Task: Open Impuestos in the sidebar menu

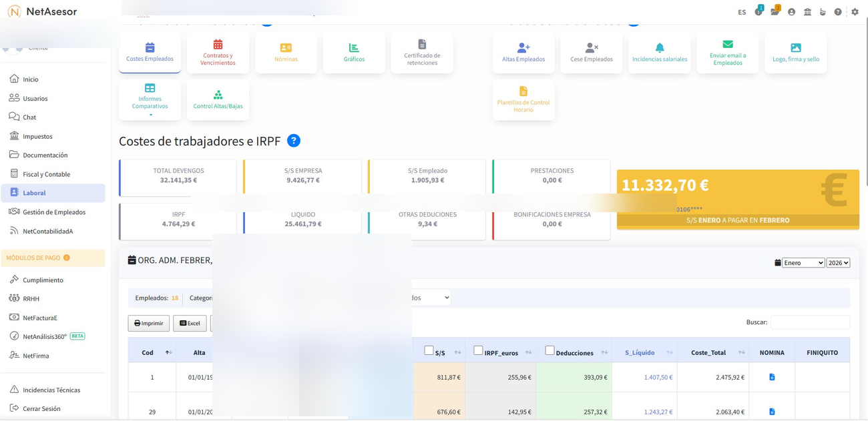Action: click(37, 136)
